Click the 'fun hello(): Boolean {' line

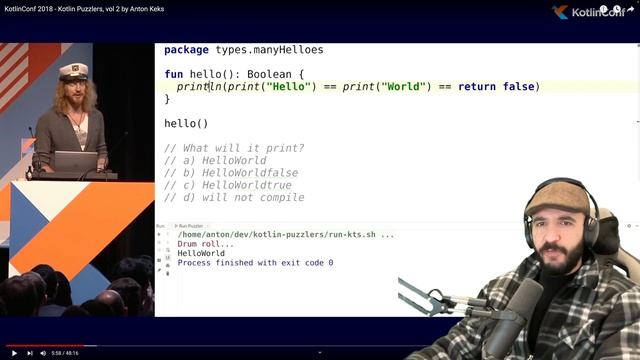pyautogui.click(x=234, y=74)
